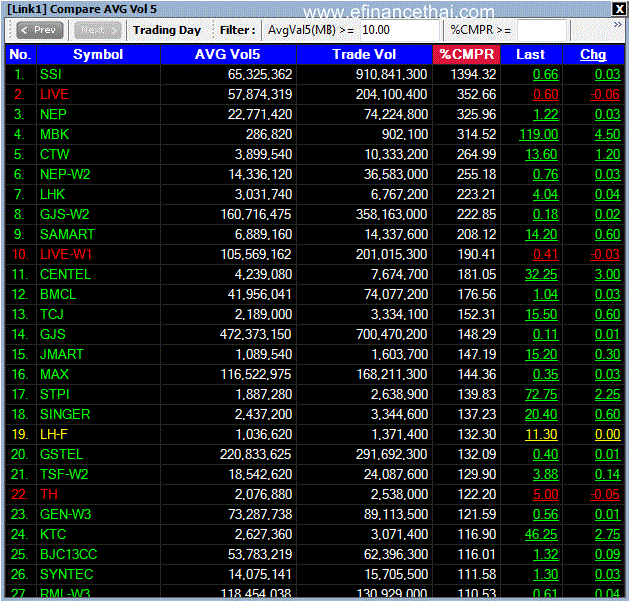Open last price 46.25 for KTC
The height and width of the screenshot is (602, 630).
[x=541, y=534]
